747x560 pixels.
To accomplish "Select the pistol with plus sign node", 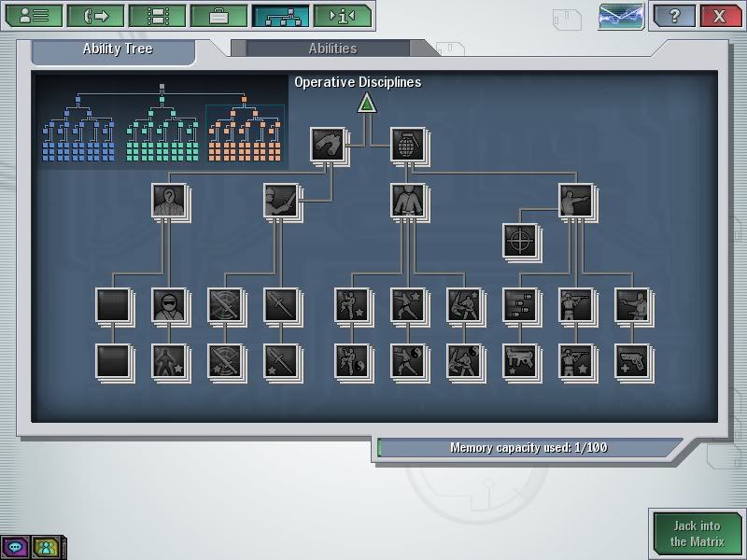I will pyautogui.click(x=631, y=360).
